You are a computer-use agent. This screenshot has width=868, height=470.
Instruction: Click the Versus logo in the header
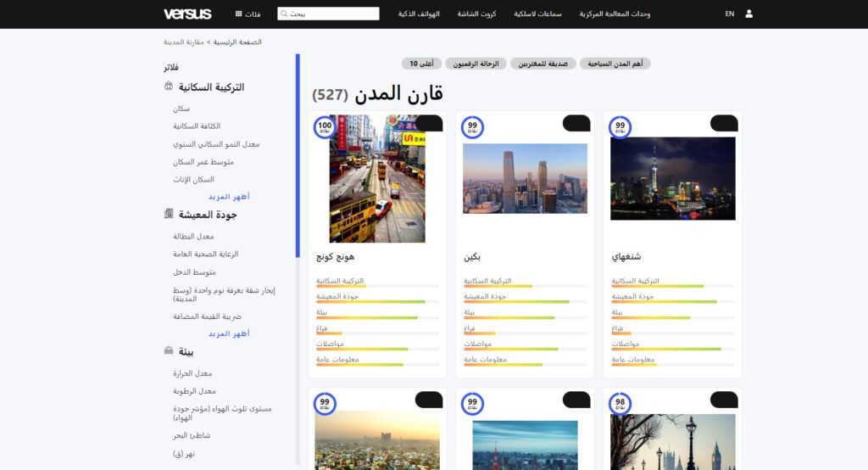pyautogui.click(x=187, y=14)
